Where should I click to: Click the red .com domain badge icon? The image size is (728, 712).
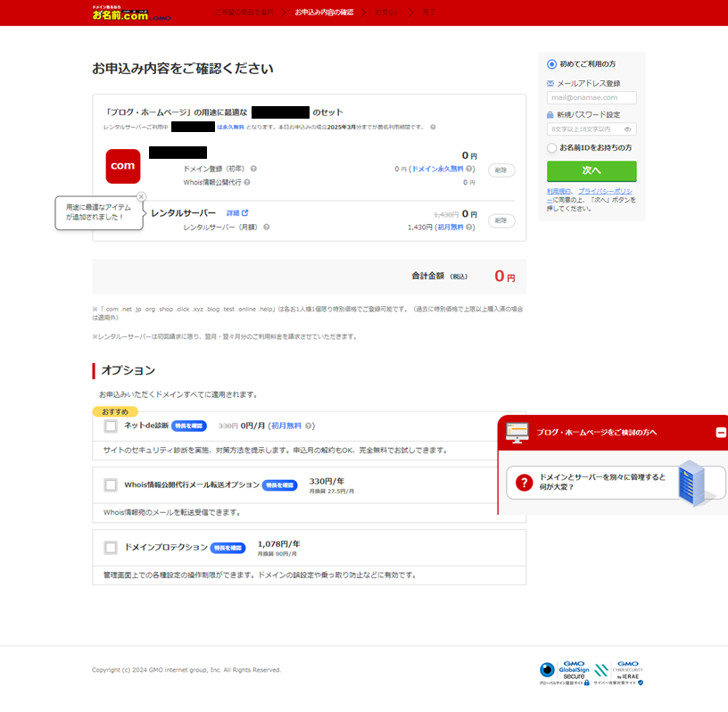pyautogui.click(x=123, y=167)
